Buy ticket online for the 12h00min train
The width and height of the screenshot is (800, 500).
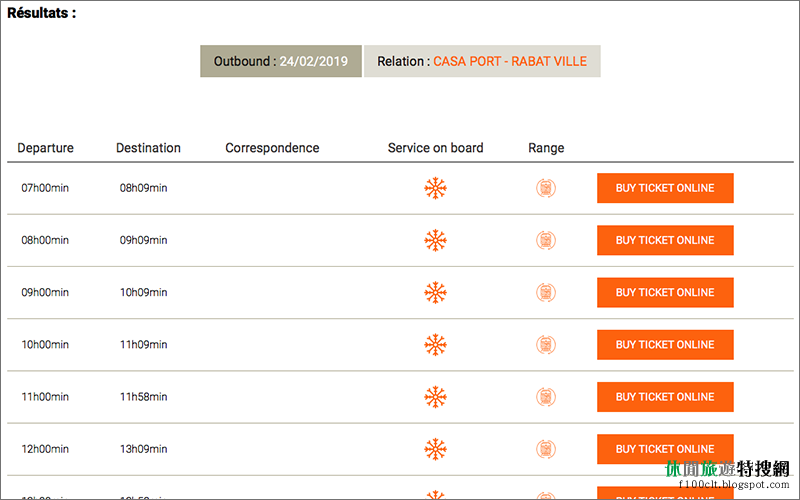tap(665, 449)
